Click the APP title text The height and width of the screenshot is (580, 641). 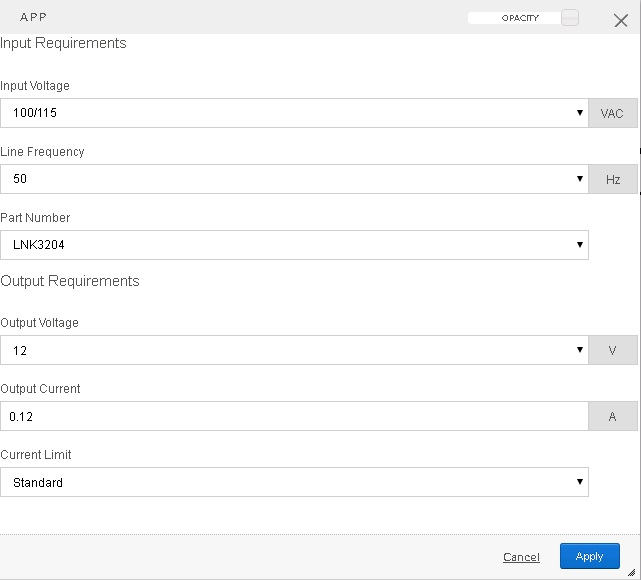(x=33, y=17)
